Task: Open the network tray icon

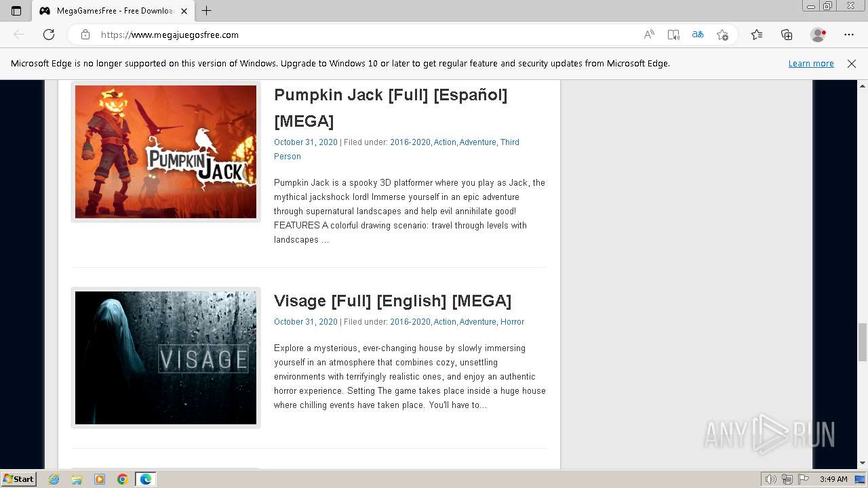Action: [x=787, y=479]
